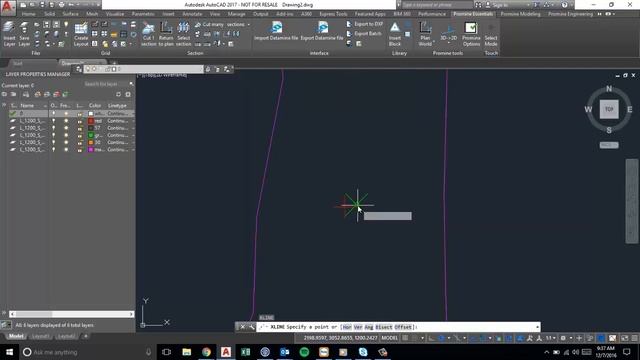
Task: Freeze the magenta layer sun icon
Action: point(66,149)
